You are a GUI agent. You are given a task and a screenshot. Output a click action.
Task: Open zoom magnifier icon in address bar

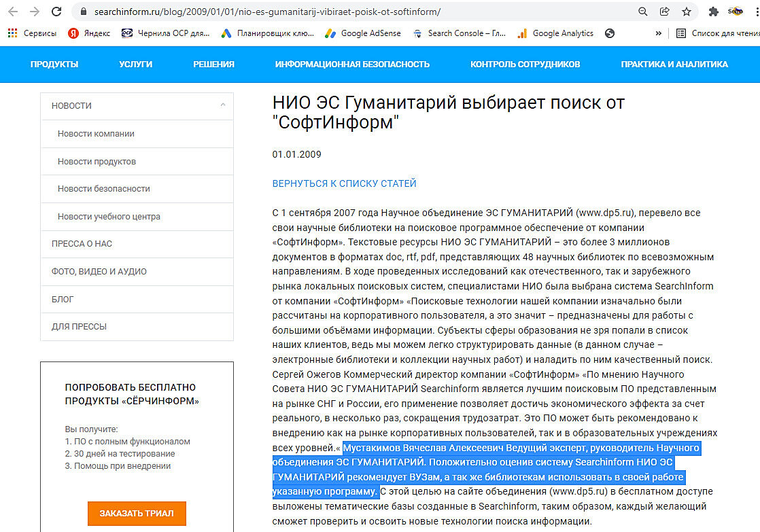[642, 12]
